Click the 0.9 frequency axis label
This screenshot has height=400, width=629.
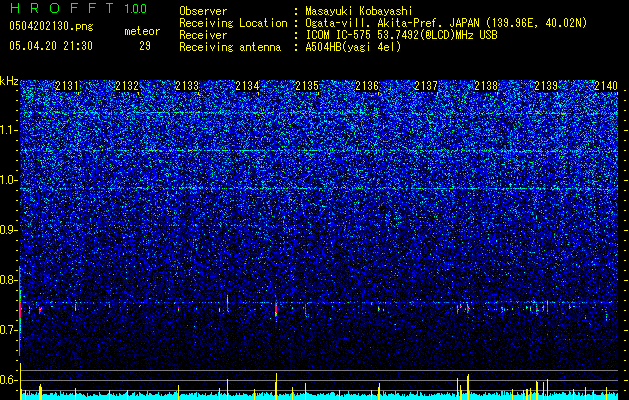[9, 230]
